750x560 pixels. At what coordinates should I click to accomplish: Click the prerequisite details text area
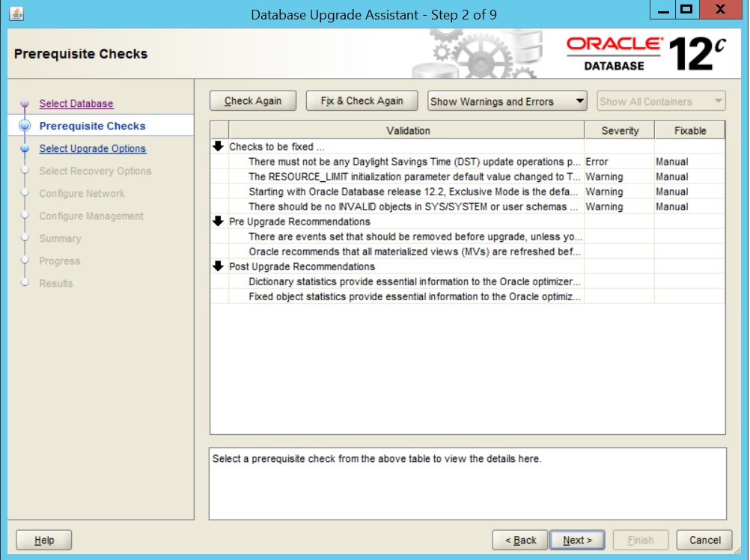468,484
